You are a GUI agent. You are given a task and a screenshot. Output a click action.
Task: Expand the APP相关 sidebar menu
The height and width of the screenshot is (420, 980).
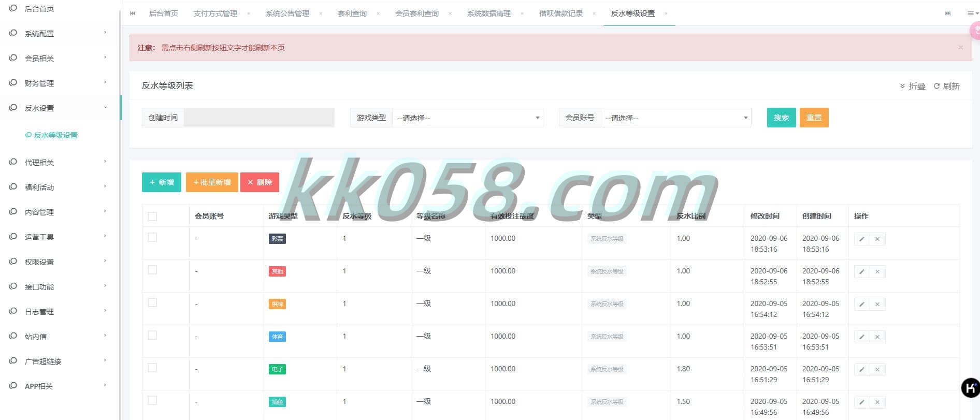point(60,386)
